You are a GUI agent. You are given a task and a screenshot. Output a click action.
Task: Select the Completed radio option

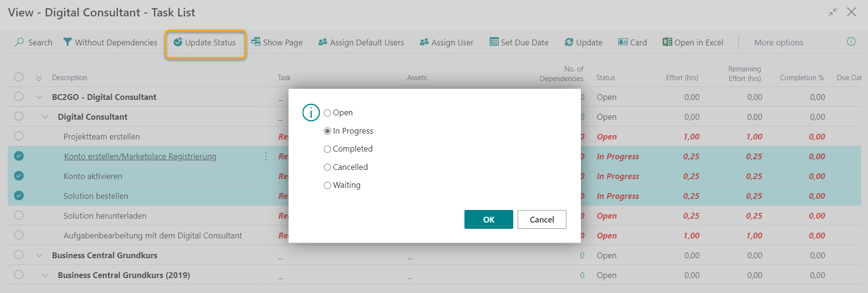coord(328,149)
